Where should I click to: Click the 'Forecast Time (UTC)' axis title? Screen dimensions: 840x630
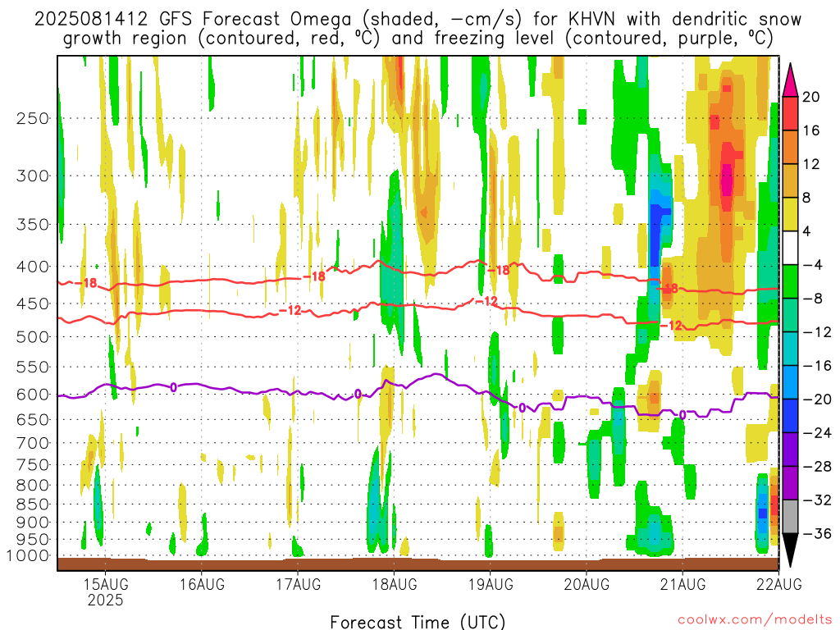click(418, 622)
